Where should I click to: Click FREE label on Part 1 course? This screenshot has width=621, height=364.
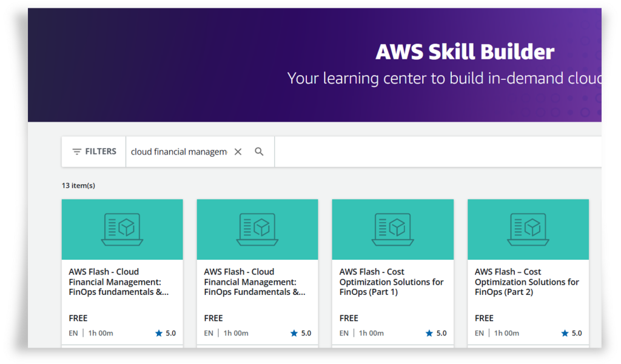point(349,318)
